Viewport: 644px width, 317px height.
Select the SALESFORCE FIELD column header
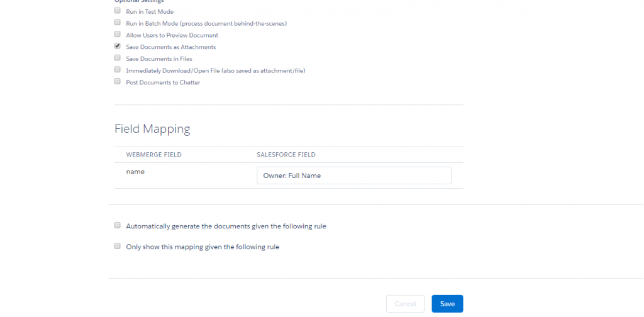pos(286,155)
